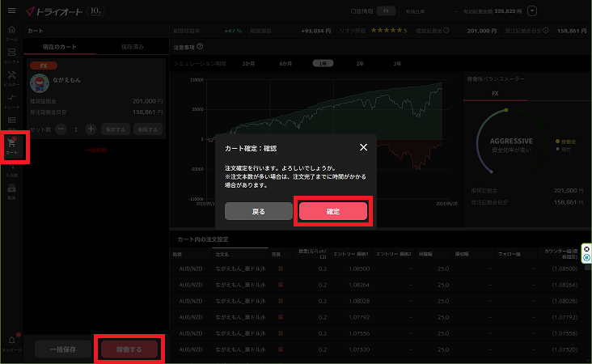This screenshot has width=592, height=364.
Task: Switch to the 保存済み tab
Action: coord(132,47)
